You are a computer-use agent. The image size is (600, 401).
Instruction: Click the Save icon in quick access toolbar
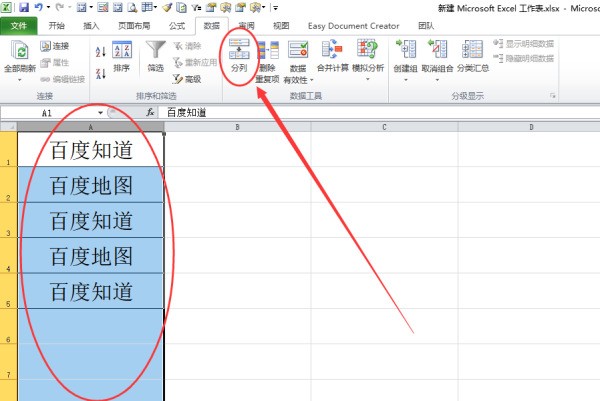tap(24, 7)
